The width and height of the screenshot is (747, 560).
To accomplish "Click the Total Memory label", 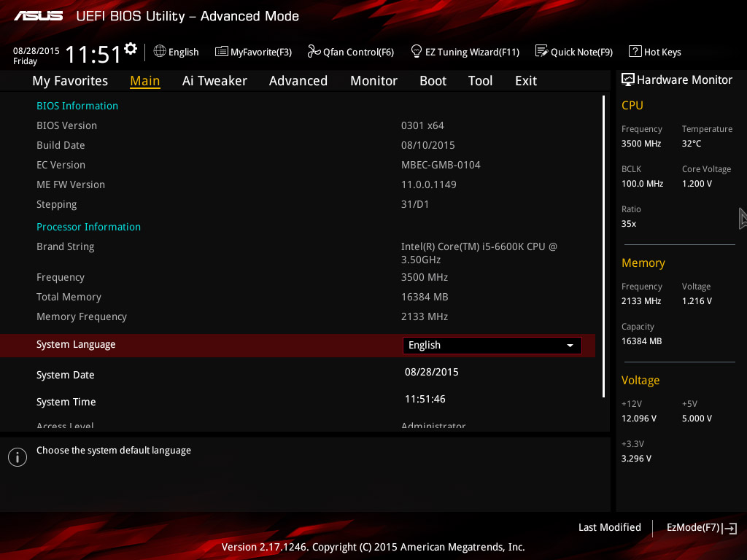I will coord(69,297).
